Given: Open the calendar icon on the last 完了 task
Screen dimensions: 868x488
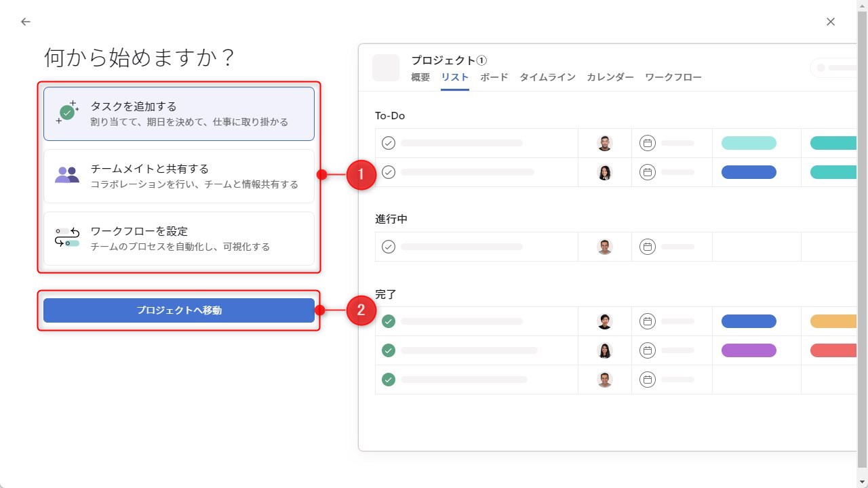Looking at the screenshot, I should point(647,379).
